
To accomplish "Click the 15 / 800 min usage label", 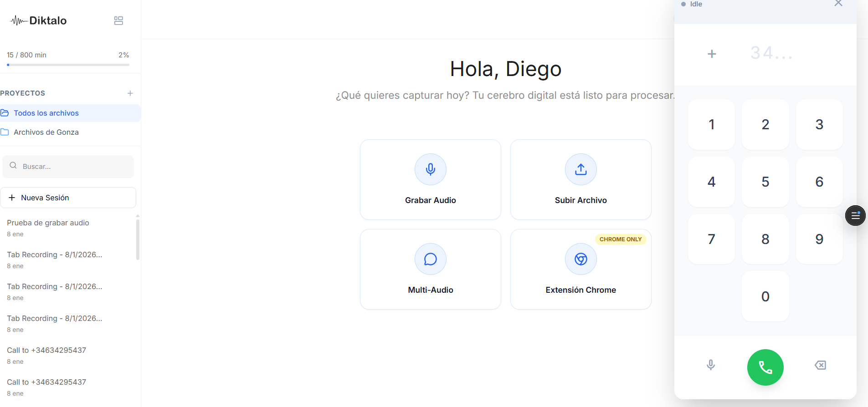I will [26, 55].
